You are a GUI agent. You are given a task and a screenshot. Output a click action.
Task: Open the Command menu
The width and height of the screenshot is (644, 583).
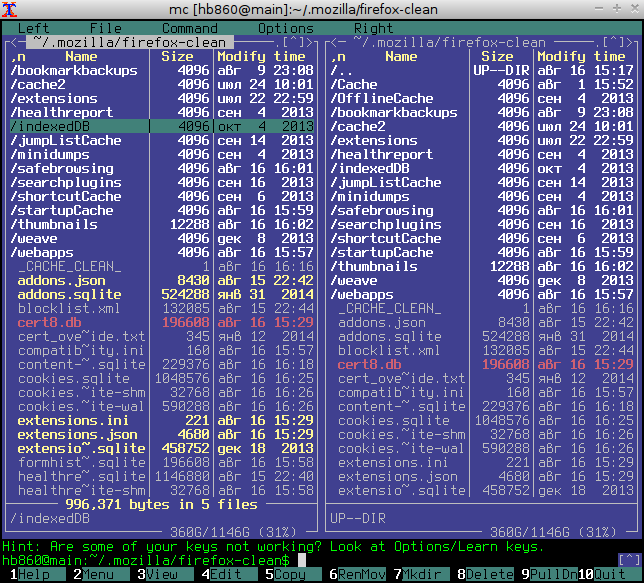tap(190, 28)
